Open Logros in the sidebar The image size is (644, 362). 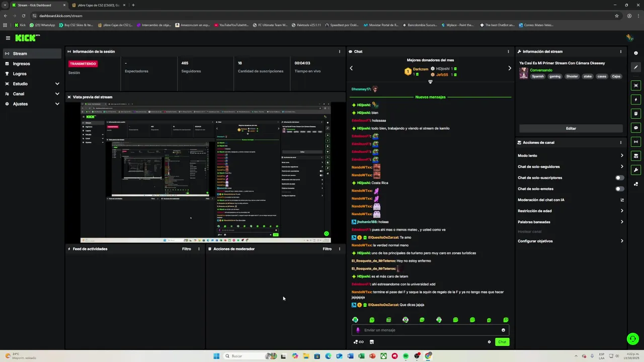click(33, 74)
